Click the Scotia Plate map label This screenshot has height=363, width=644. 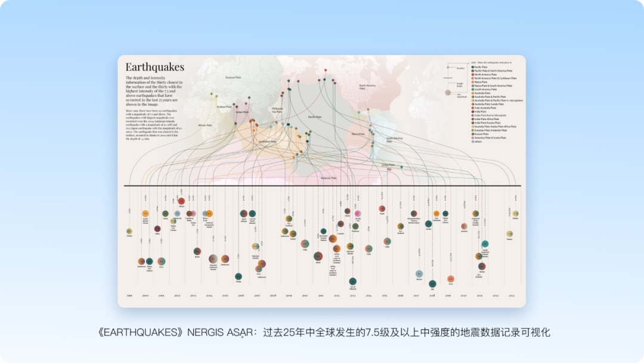coord(388,165)
